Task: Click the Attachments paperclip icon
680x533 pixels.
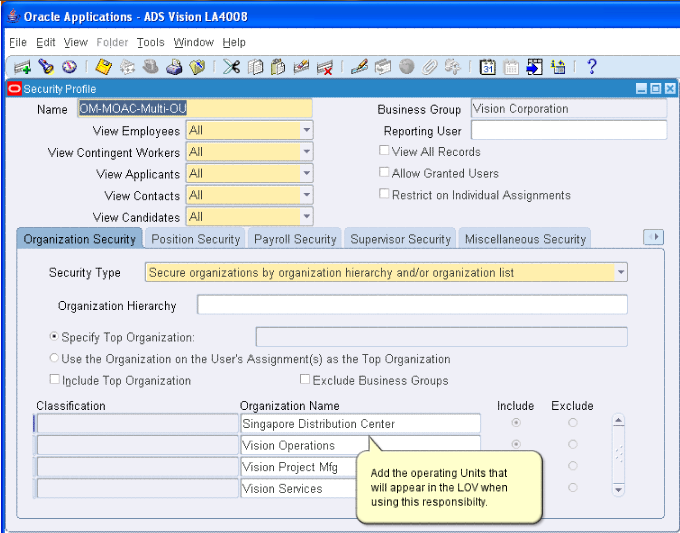Action: click(429, 67)
